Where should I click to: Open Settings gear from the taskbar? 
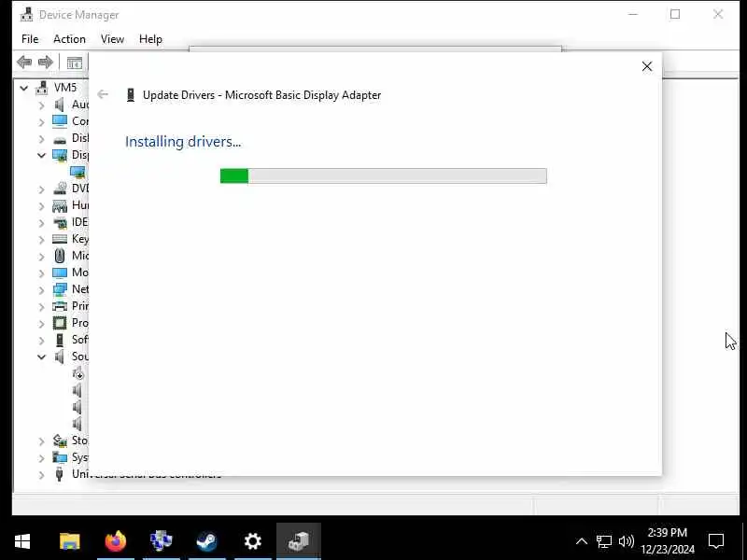point(252,541)
